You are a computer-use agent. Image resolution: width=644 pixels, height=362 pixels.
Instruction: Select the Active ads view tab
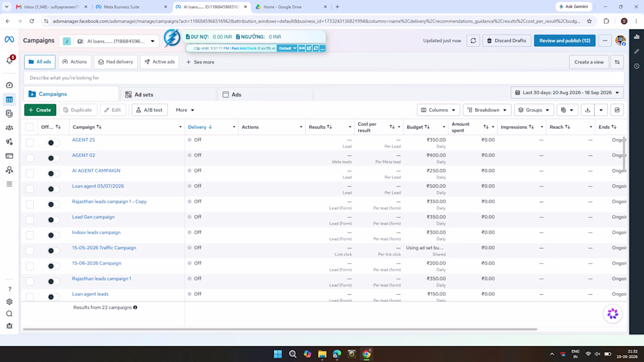click(x=159, y=62)
